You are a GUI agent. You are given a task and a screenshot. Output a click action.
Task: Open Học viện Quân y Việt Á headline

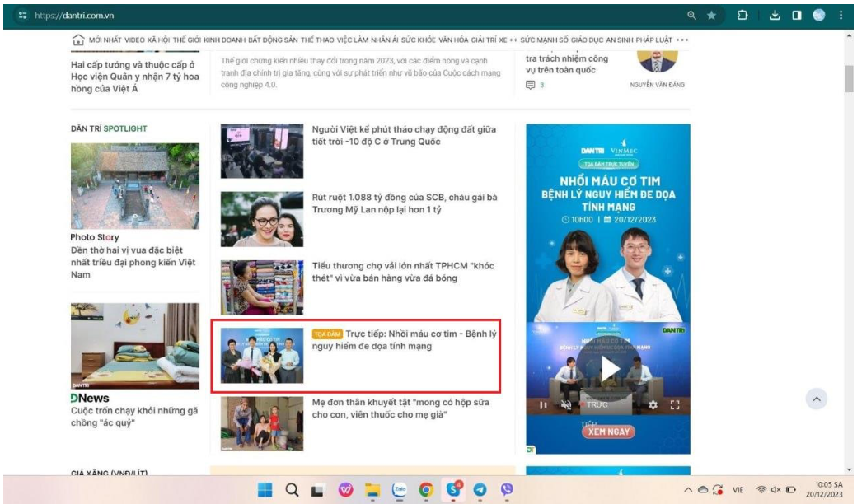click(x=135, y=77)
